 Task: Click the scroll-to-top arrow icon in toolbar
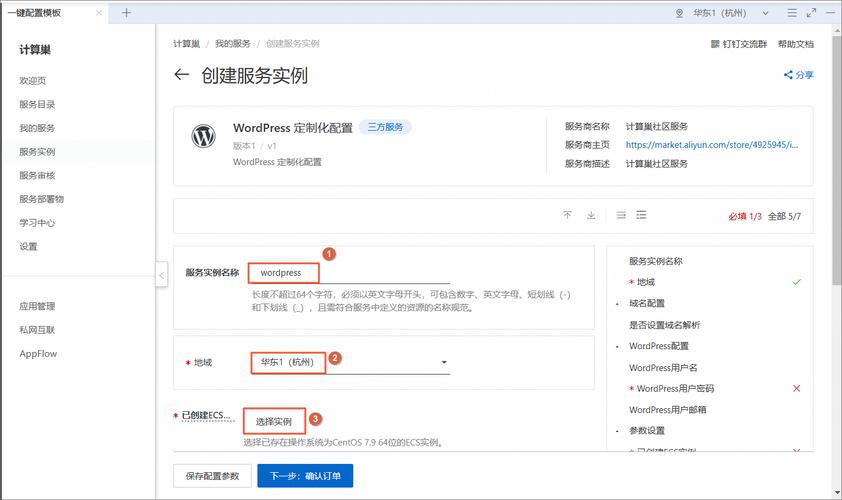[568, 215]
